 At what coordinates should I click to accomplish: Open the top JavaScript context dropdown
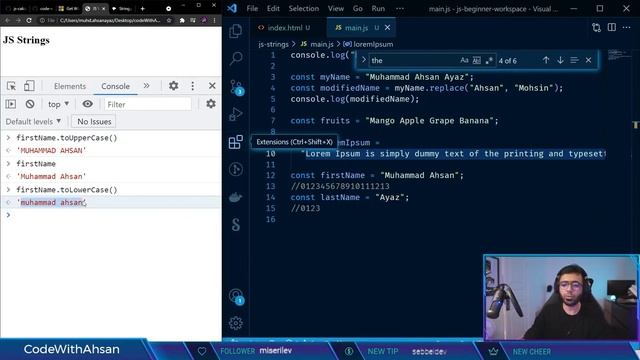coord(58,104)
